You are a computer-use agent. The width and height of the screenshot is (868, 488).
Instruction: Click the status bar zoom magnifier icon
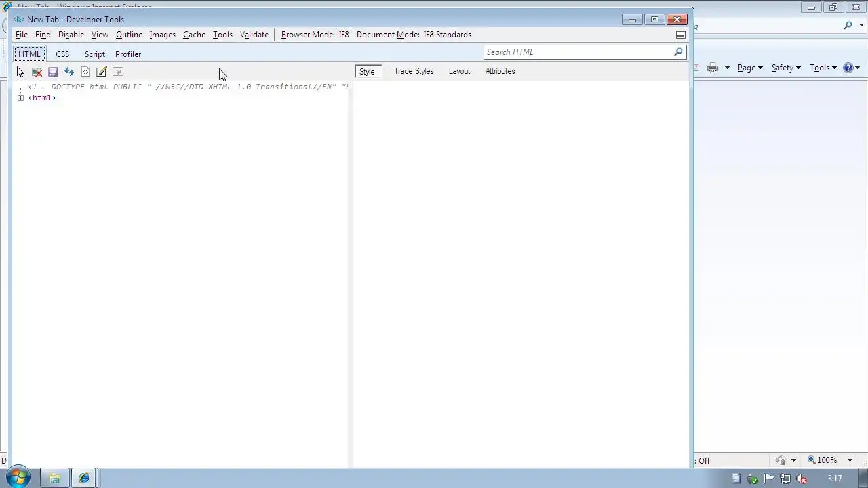(811, 460)
